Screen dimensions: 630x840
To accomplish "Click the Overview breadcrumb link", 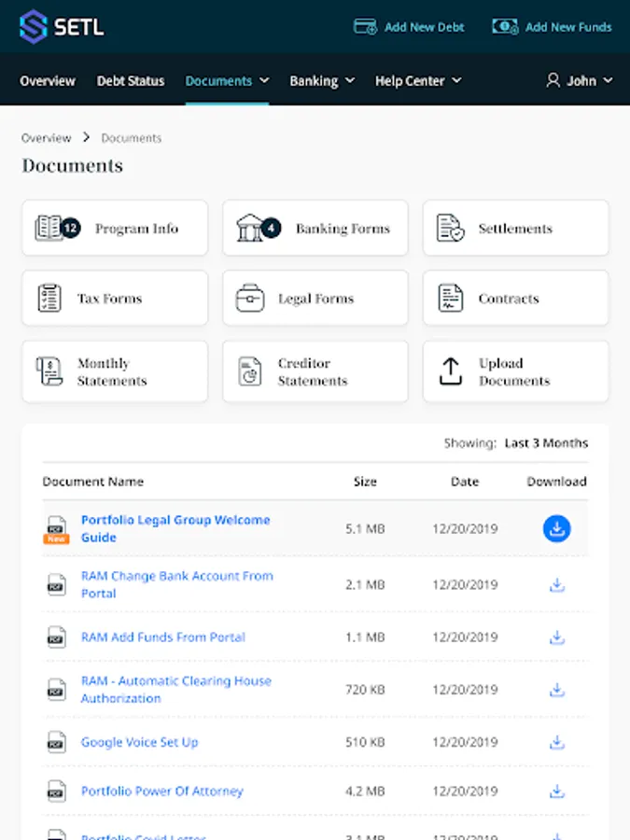I will pos(46,138).
